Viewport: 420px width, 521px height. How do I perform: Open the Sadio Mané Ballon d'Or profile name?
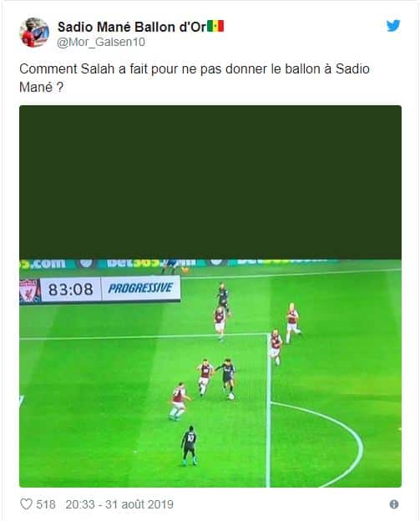point(132,27)
